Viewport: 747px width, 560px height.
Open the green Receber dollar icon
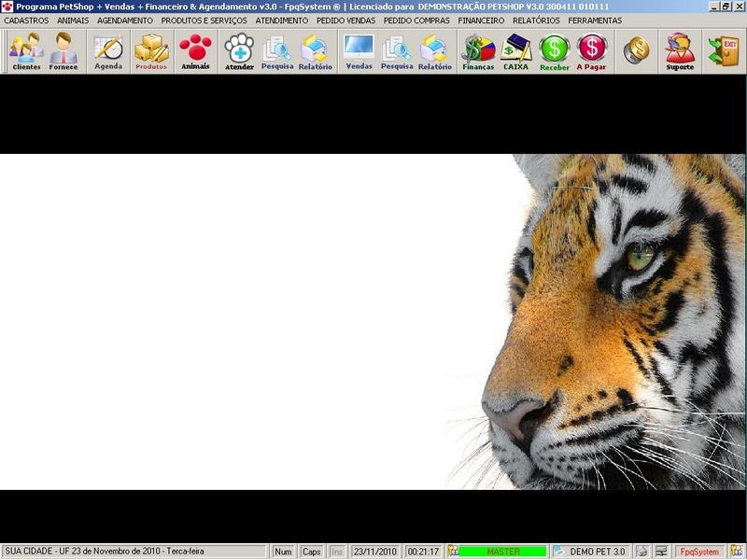pos(554,51)
